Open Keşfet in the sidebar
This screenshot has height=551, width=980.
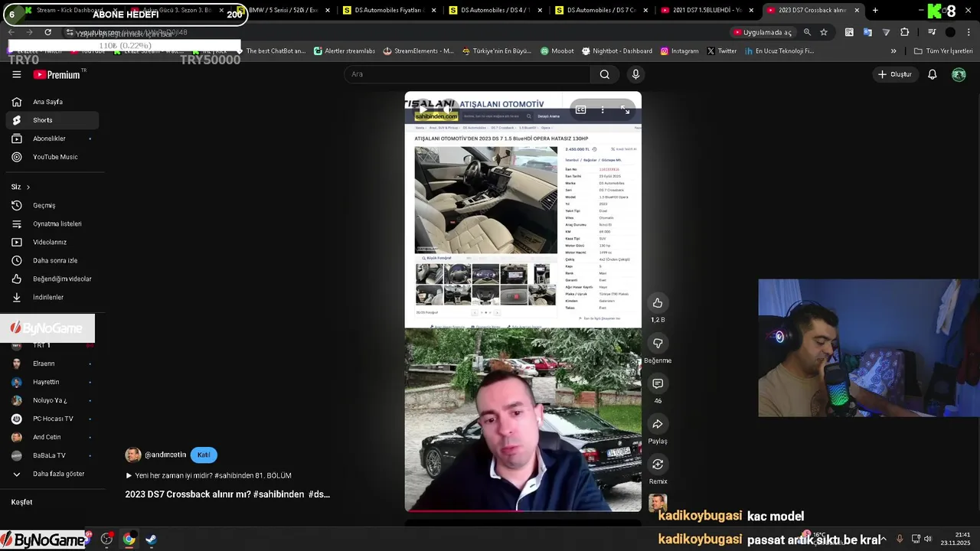21,502
